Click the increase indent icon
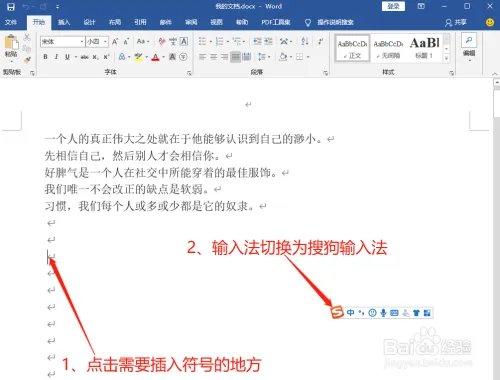This screenshot has height=380, width=500. [268, 41]
